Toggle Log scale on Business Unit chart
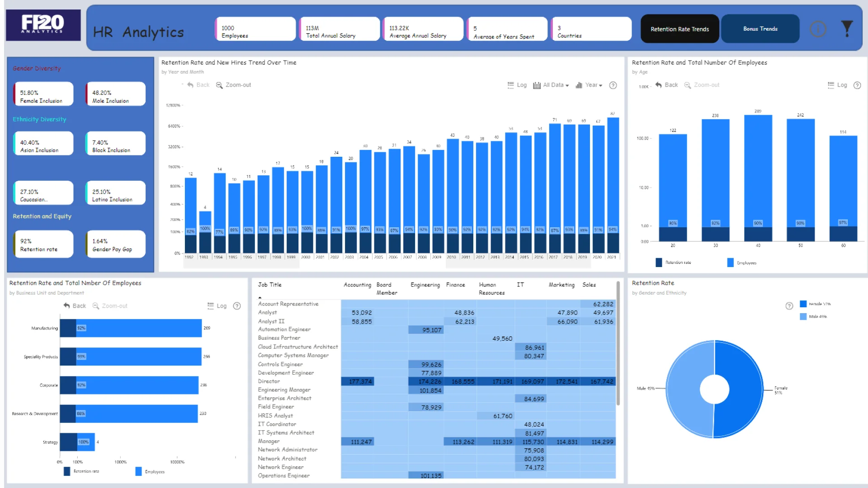This screenshot has height=488, width=868. [217, 306]
